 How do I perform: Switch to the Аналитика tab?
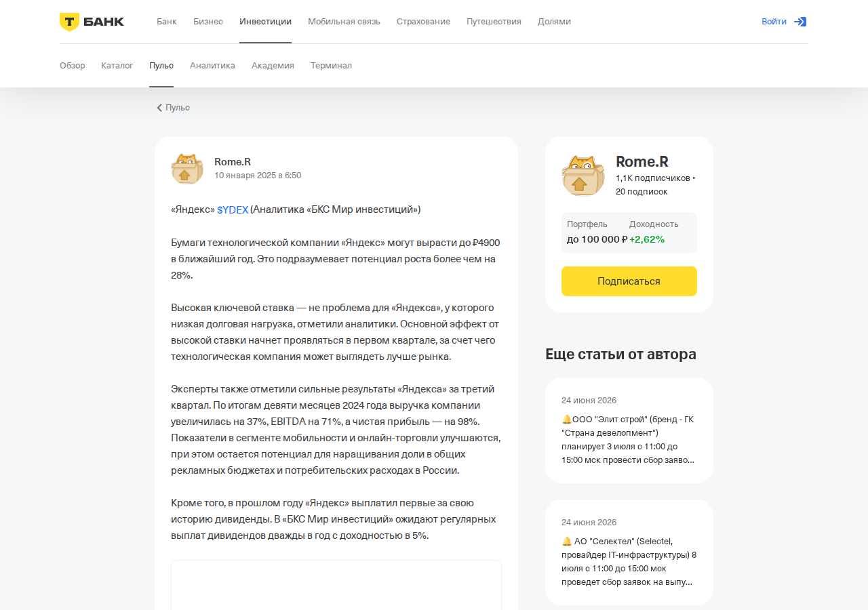point(212,66)
